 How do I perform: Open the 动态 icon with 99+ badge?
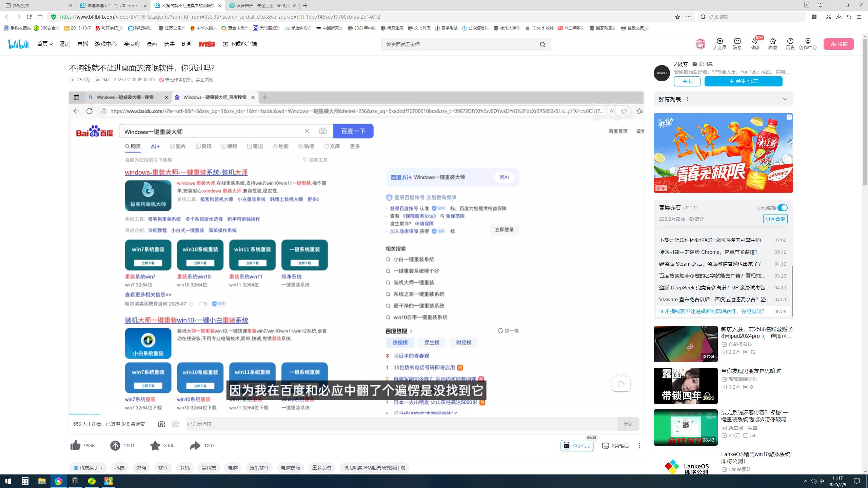(755, 44)
